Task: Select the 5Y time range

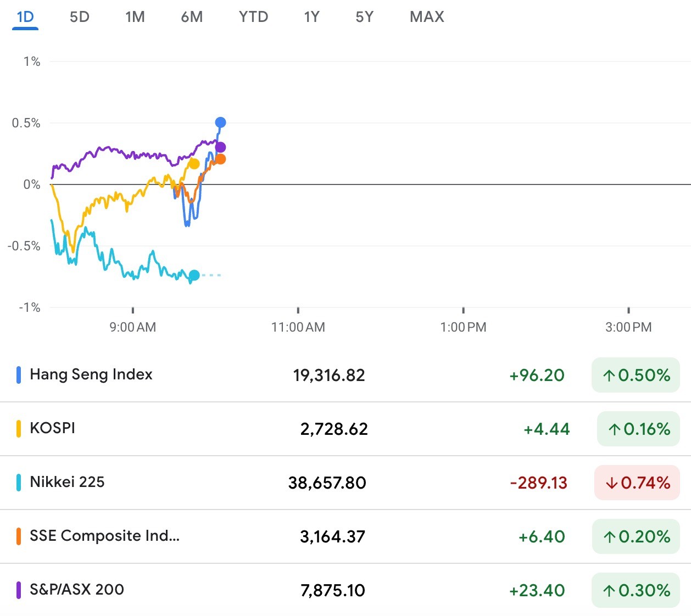Action: coord(364,17)
